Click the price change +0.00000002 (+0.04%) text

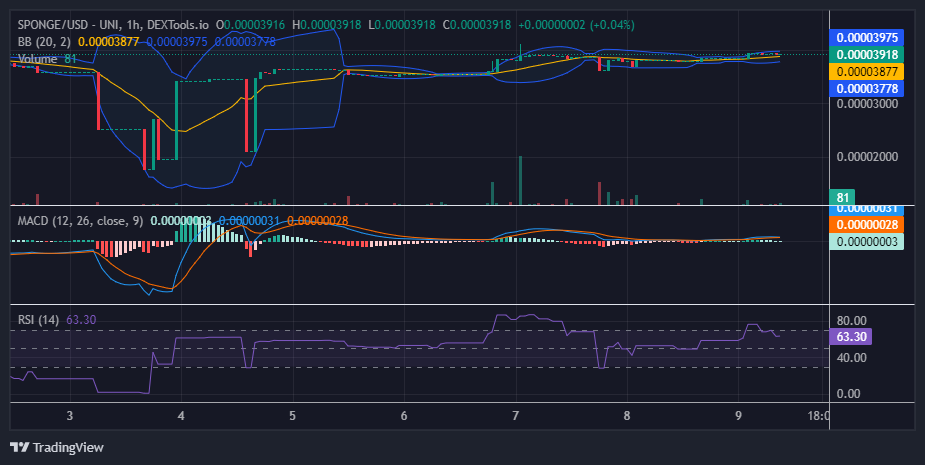576,25
